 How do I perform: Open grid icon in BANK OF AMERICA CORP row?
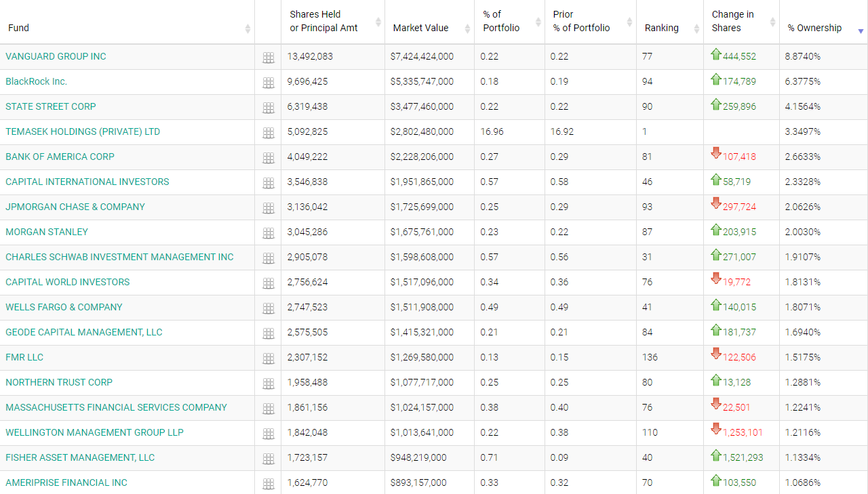point(269,158)
